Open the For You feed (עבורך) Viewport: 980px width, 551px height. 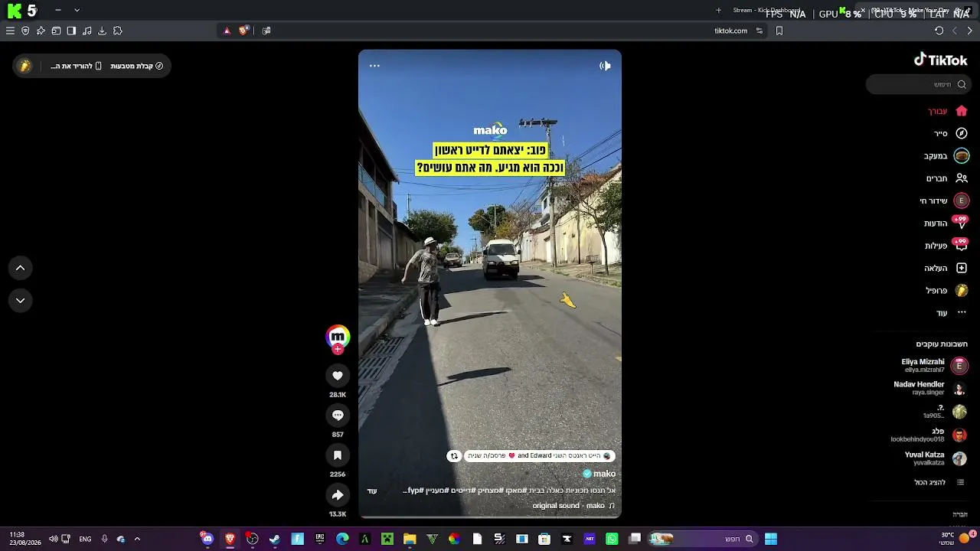[947, 111]
